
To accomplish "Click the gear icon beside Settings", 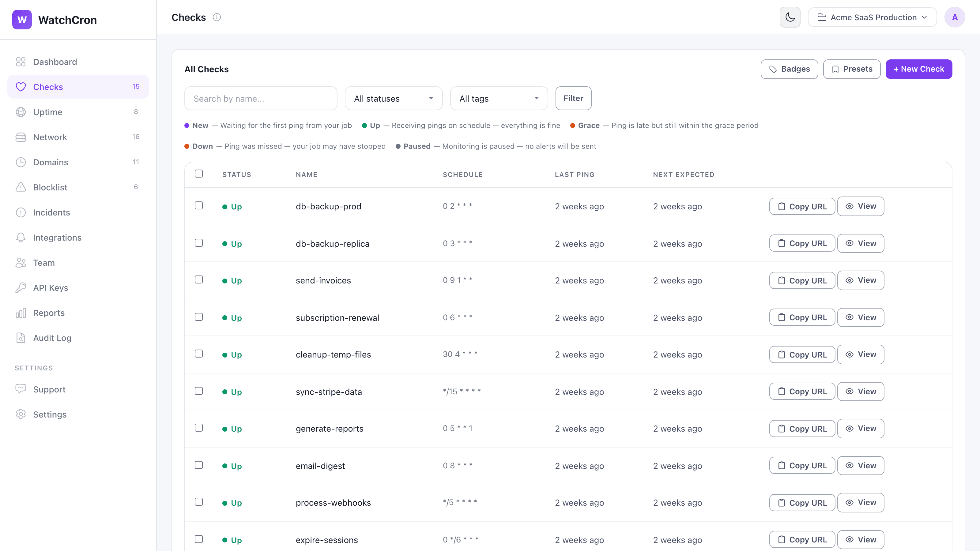I will point(21,414).
